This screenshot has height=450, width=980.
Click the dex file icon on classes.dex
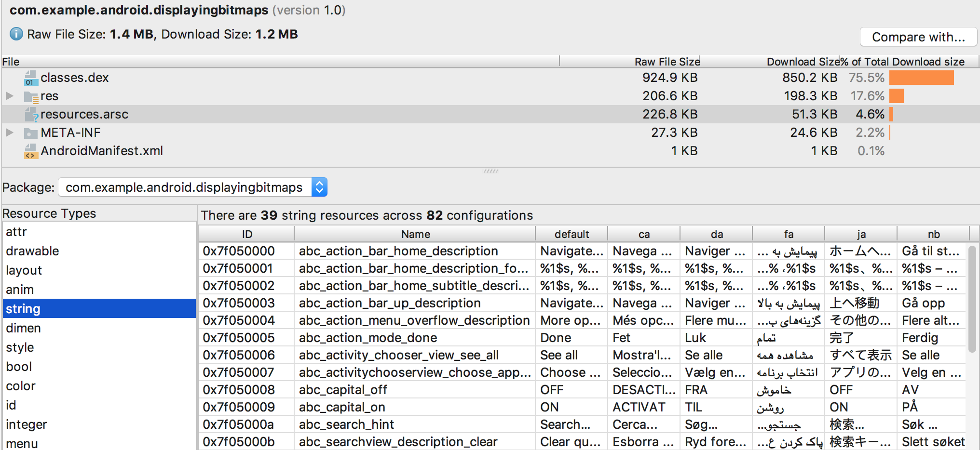pyautogui.click(x=30, y=77)
